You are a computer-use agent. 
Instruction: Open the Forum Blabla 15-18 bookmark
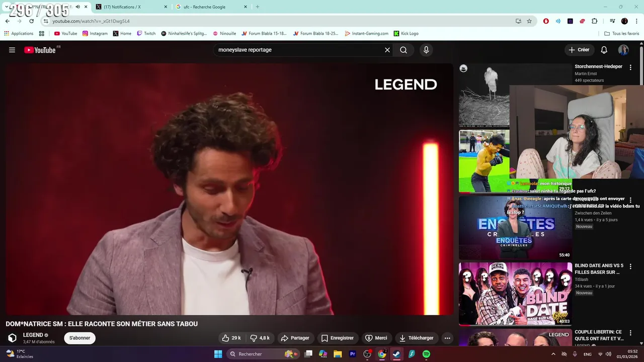pyautogui.click(x=264, y=34)
